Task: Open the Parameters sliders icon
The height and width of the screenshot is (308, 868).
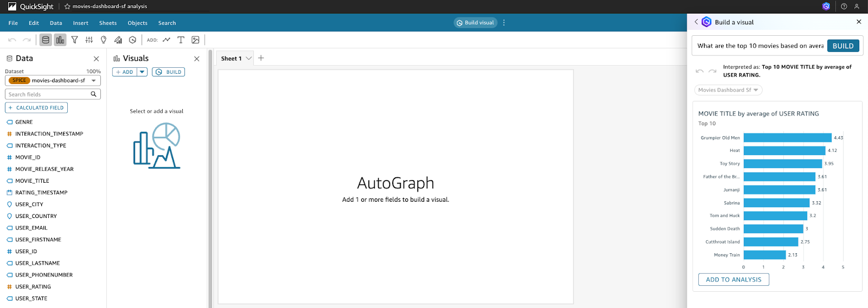Action: tap(89, 40)
